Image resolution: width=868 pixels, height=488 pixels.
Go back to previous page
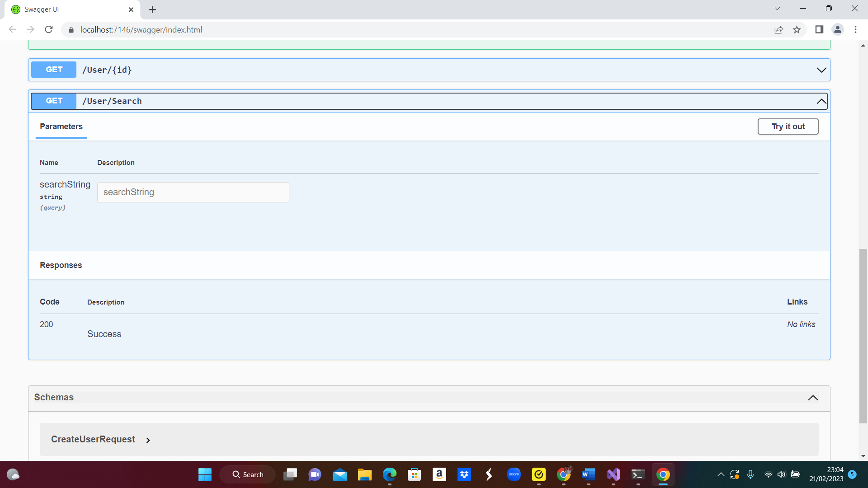pos(12,29)
